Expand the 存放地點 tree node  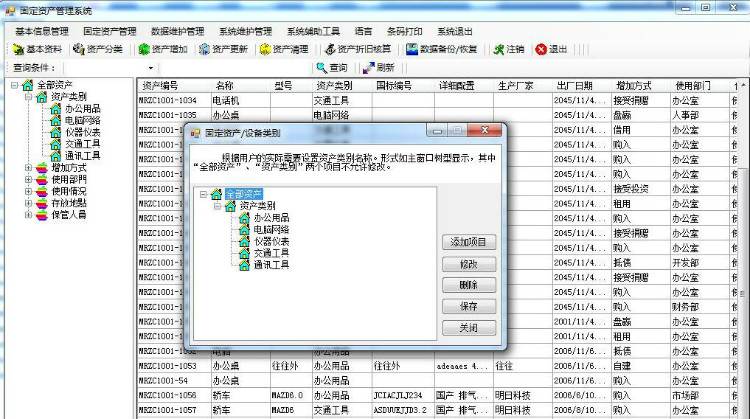coord(28,203)
